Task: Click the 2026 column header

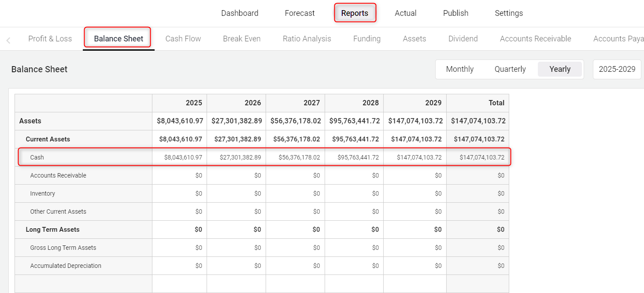Action: (x=236, y=103)
